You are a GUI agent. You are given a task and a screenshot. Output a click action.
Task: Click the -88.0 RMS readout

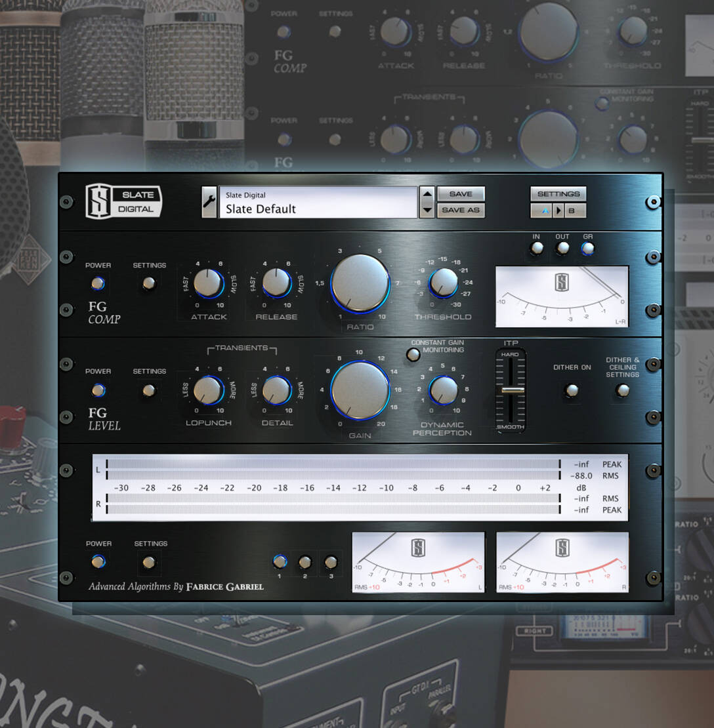click(x=581, y=476)
